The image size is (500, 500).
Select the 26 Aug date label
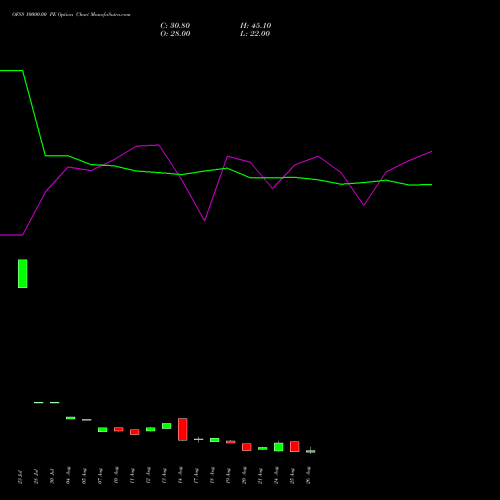pyautogui.click(x=308, y=476)
